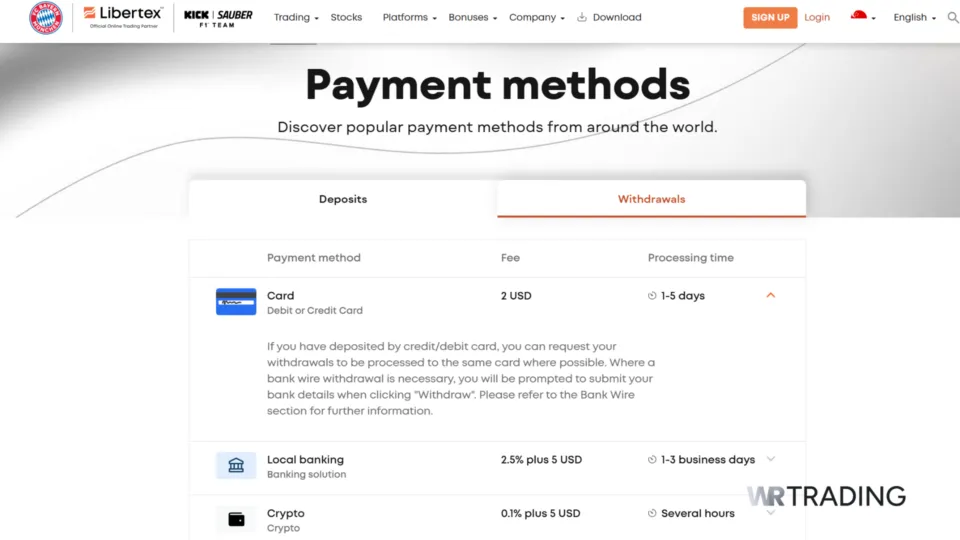Click the orange SIGN UP button
Image resolution: width=960 pixels, height=540 pixels.
tap(770, 18)
